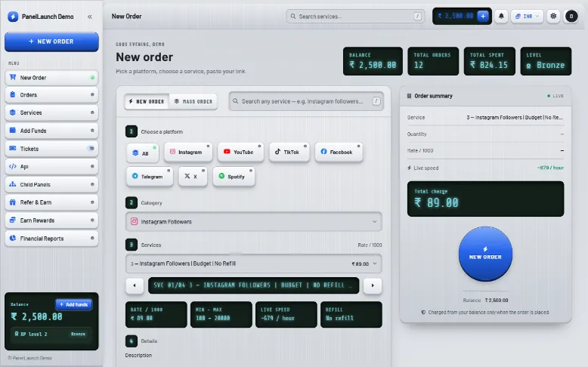Select the Spotify platform filter

[x=234, y=177]
